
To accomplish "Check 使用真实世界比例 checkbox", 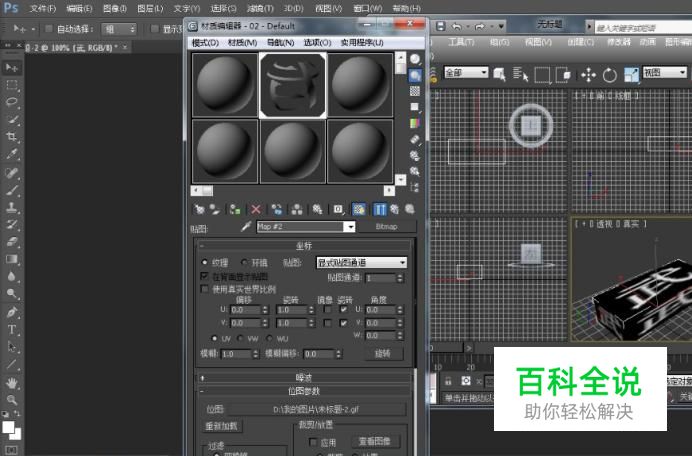I will coord(205,288).
